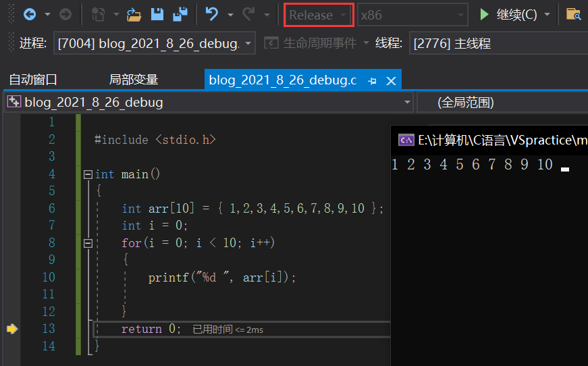Save all files icon
Screen dimensions: 588x366
pyautogui.click(x=180, y=15)
